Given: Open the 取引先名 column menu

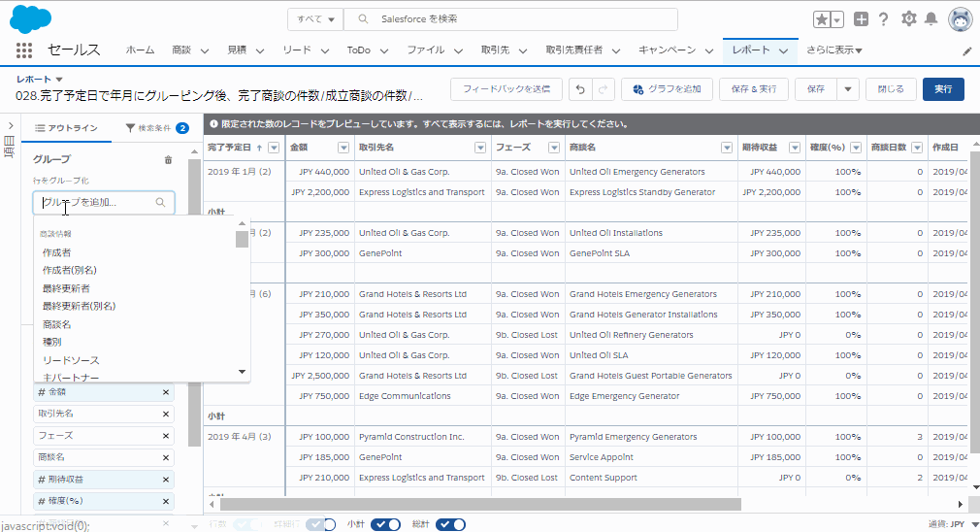Looking at the screenshot, I should tap(480, 148).
